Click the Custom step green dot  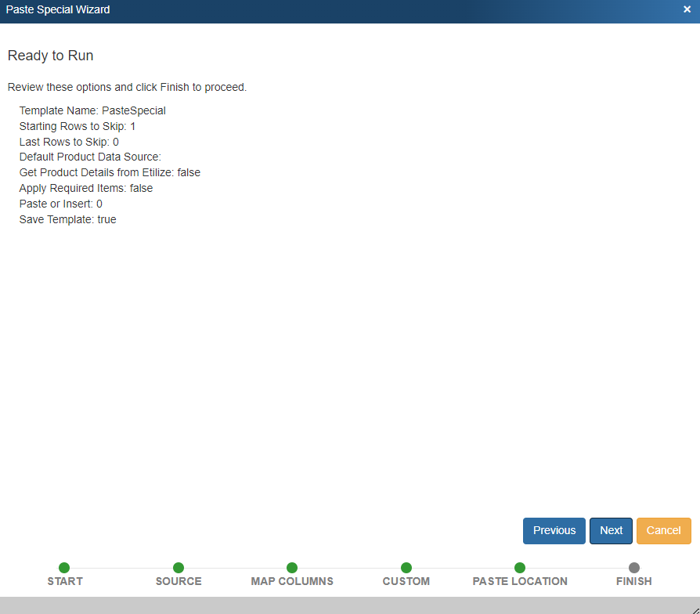point(406,568)
